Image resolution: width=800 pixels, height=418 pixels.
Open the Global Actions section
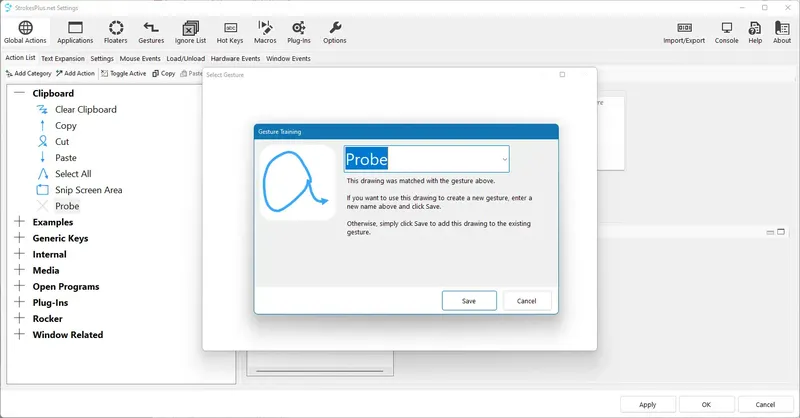(25, 32)
